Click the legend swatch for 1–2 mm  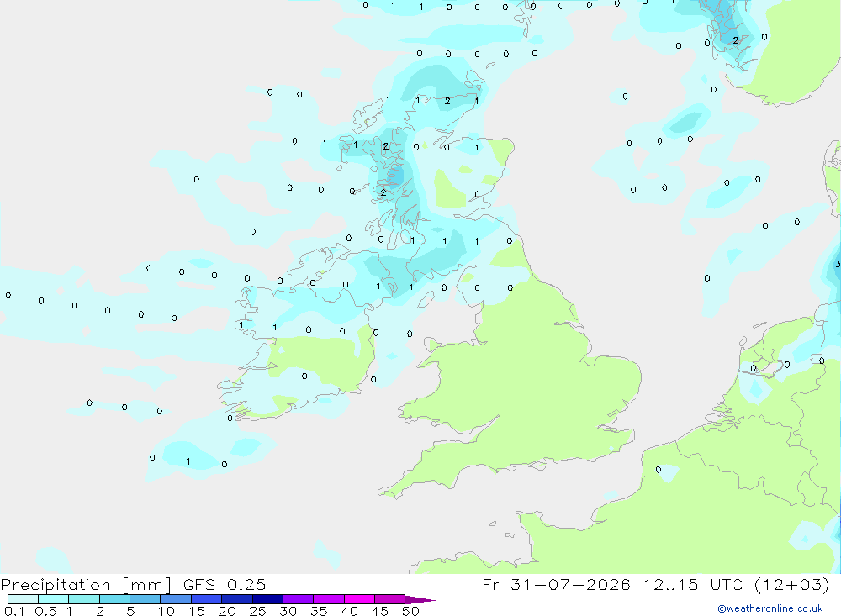(x=84, y=599)
